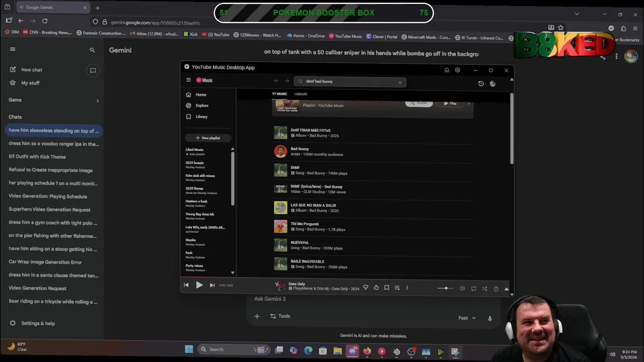Dislike the song Gata Only

[x=366, y=288]
